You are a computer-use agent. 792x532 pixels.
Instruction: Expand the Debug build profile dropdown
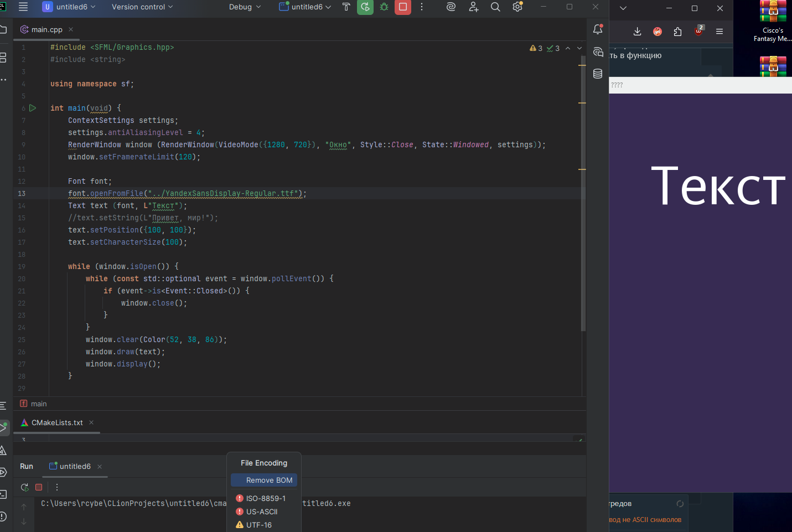click(245, 7)
